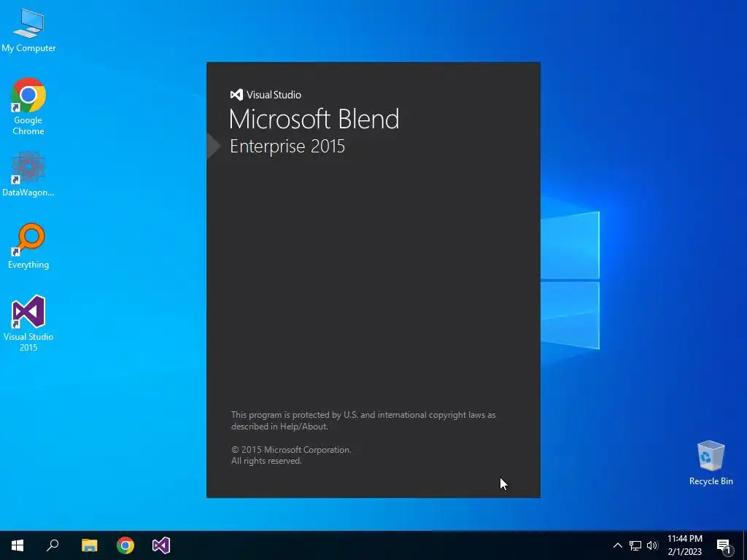Click Show Desktop sliver at taskbar end

click(x=745, y=545)
